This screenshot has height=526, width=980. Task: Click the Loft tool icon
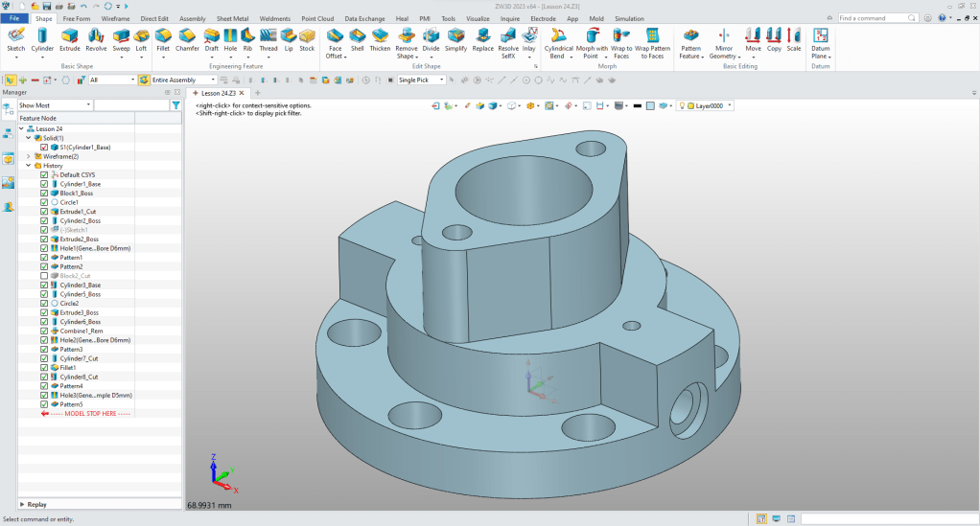(x=141, y=38)
